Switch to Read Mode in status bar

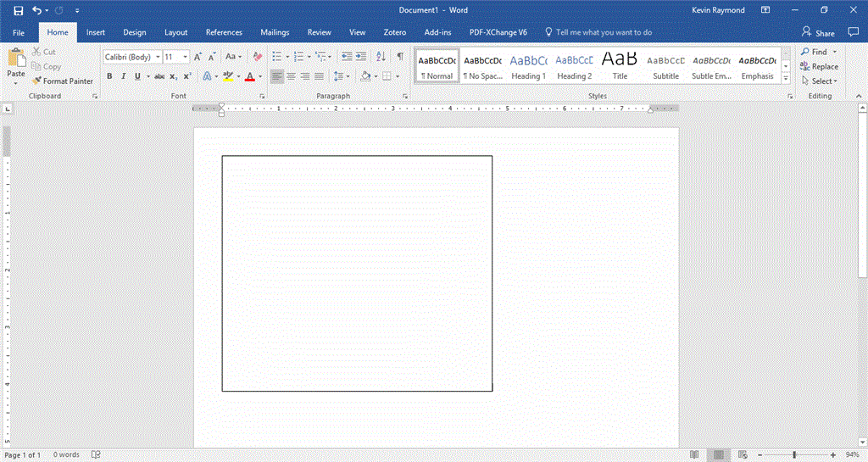(x=694, y=454)
